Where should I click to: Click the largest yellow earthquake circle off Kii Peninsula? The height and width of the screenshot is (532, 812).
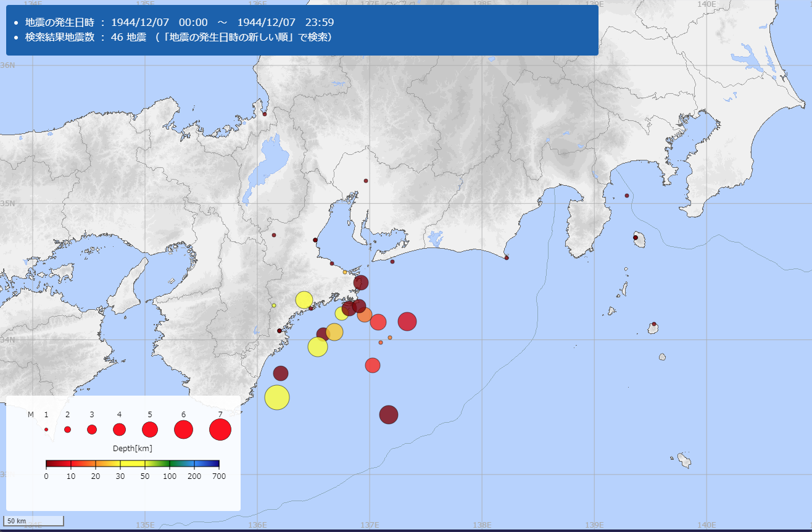[x=277, y=397]
